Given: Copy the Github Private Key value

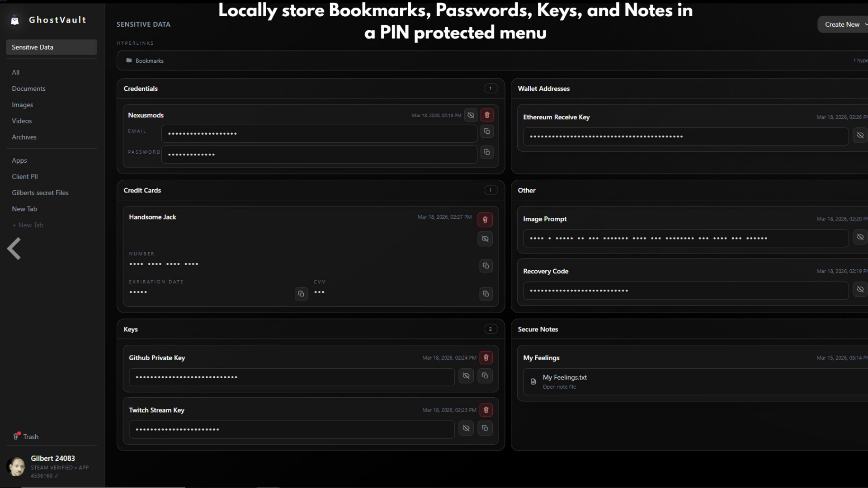Looking at the screenshot, I should click(485, 375).
